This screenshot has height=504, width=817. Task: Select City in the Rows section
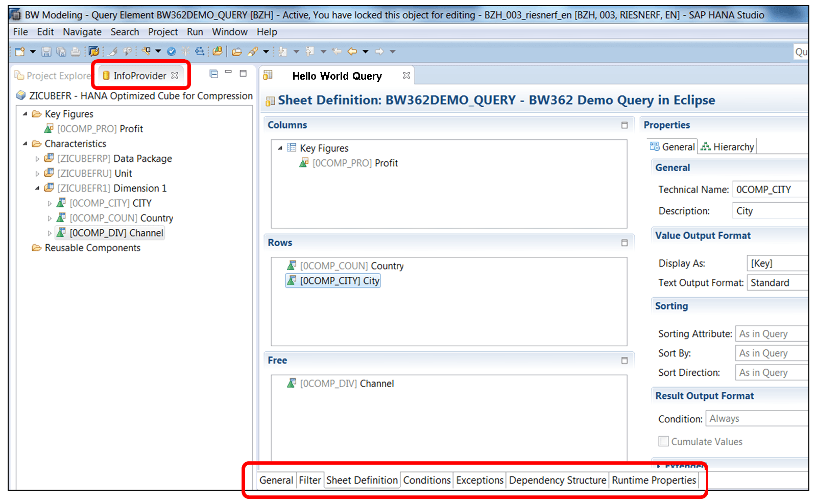(x=333, y=281)
